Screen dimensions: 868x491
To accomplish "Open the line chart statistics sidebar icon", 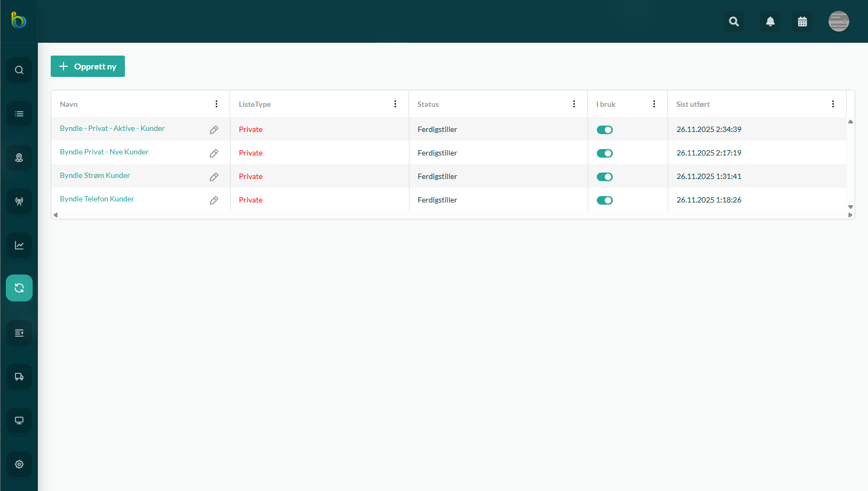I will pos(19,245).
